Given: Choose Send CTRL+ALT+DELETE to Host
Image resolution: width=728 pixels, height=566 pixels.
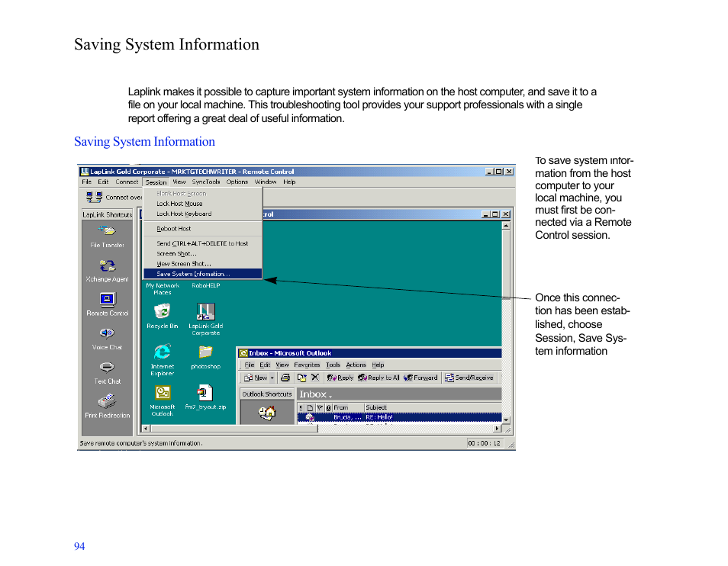Looking at the screenshot, I should pyautogui.click(x=202, y=243).
